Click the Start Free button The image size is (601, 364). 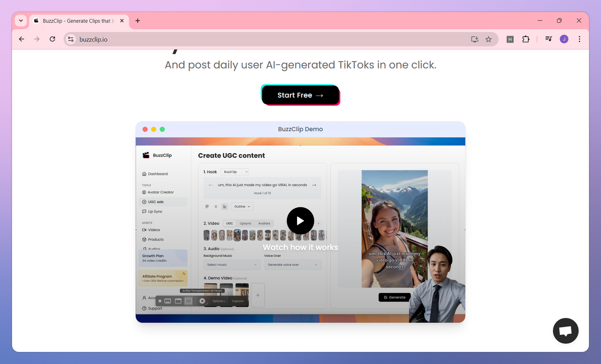(300, 95)
